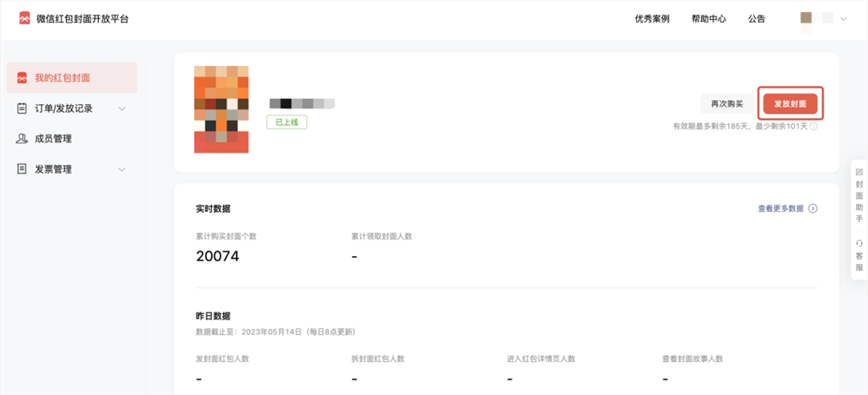Click the info icon beside validity period text
868x395 pixels.
tap(813, 127)
